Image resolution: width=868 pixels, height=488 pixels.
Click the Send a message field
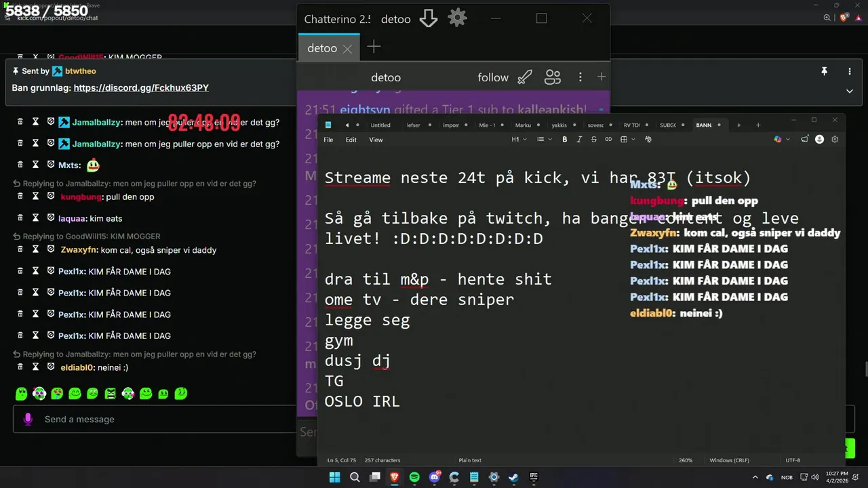(155, 419)
